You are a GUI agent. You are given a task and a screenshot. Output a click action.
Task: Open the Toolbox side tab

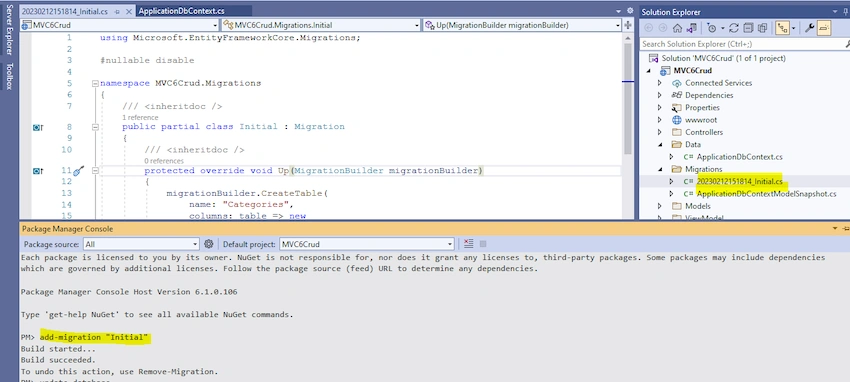[x=9, y=76]
